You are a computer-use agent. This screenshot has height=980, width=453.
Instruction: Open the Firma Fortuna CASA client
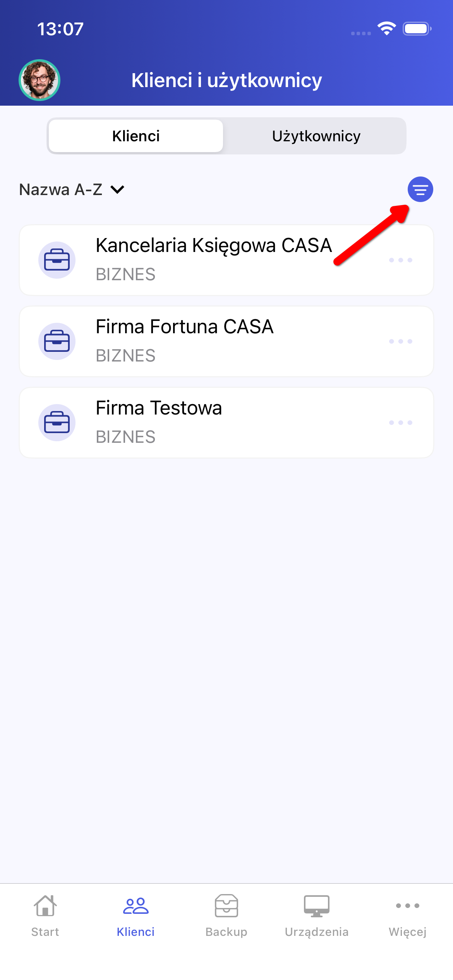pos(185,327)
